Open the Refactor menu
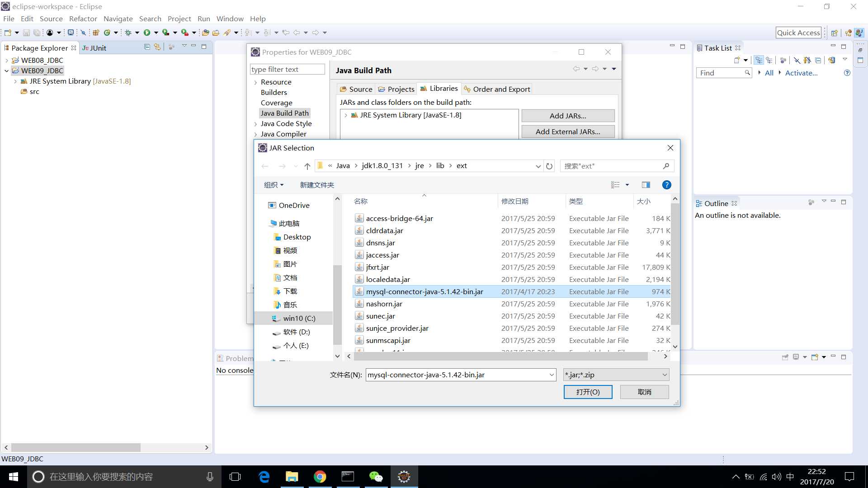The image size is (868, 488). [x=83, y=19]
